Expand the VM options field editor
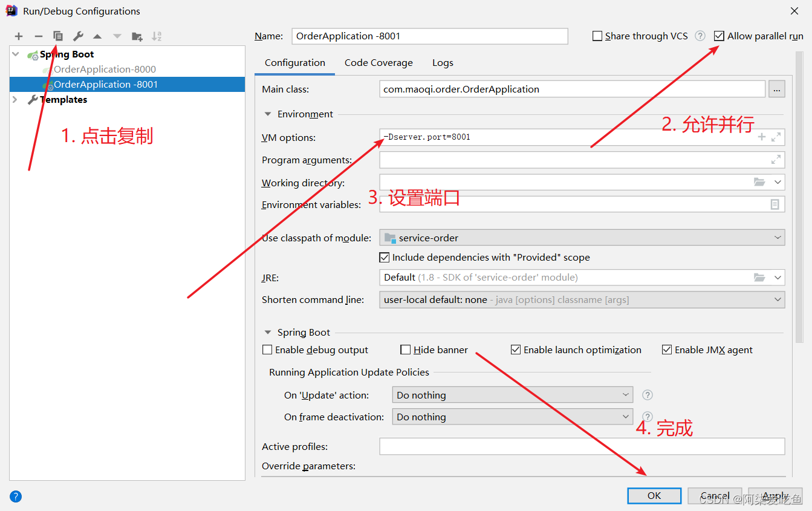The height and width of the screenshot is (511, 812). [x=776, y=137]
